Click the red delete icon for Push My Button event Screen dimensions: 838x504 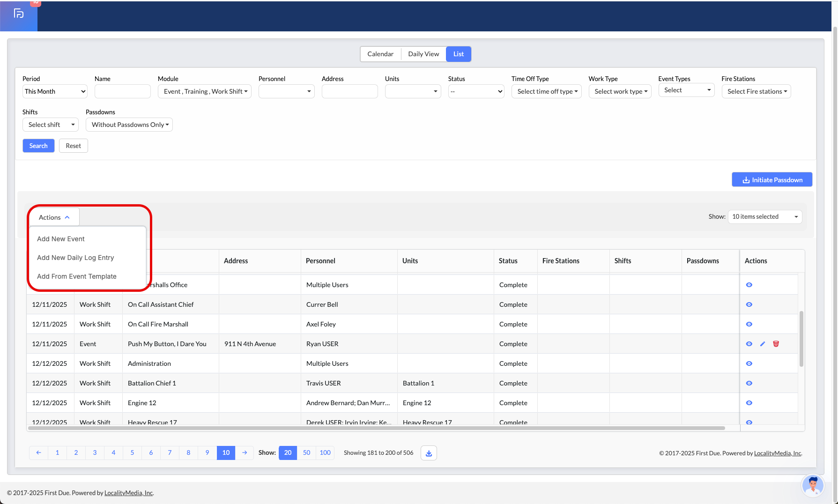click(776, 344)
